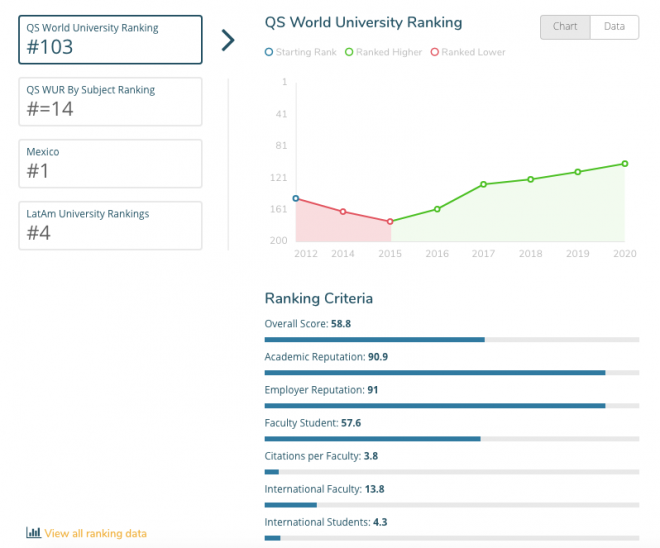Click the Academic Reputation progress bar
Viewport: 660px width, 548px height.
pos(452,373)
